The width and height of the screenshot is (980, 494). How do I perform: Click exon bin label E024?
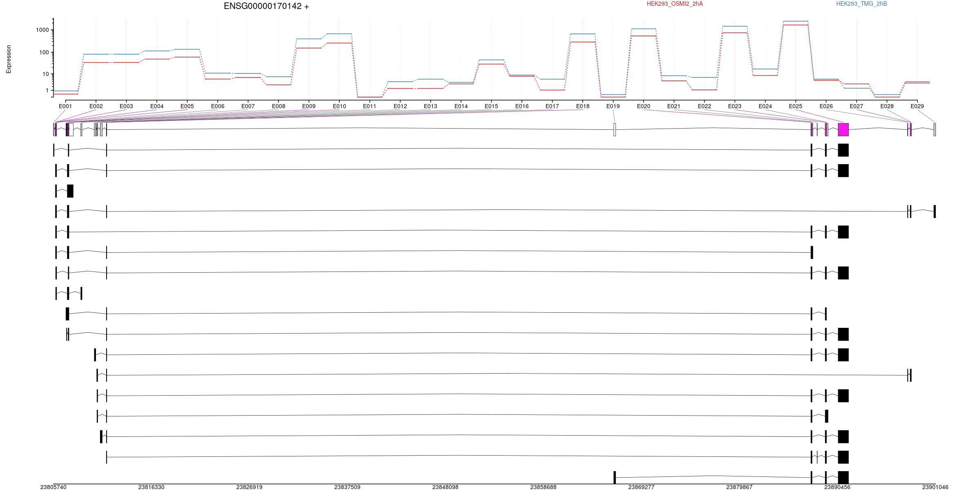coord(765,106)
